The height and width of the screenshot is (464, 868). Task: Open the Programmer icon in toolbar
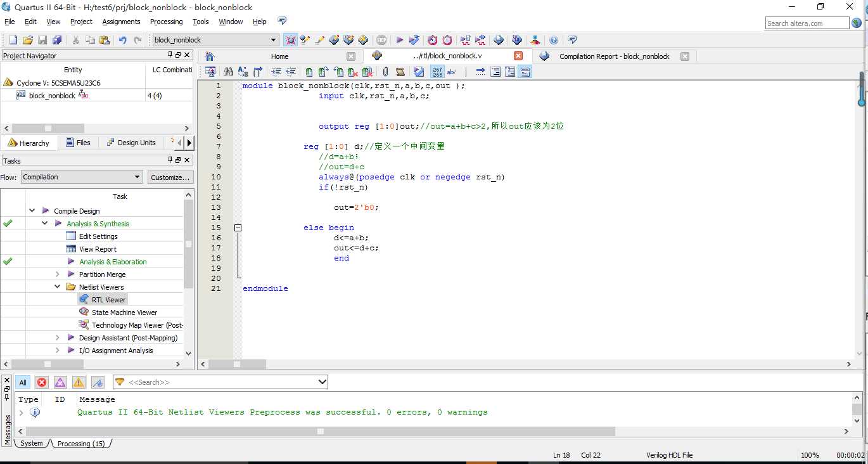(517, 40)
